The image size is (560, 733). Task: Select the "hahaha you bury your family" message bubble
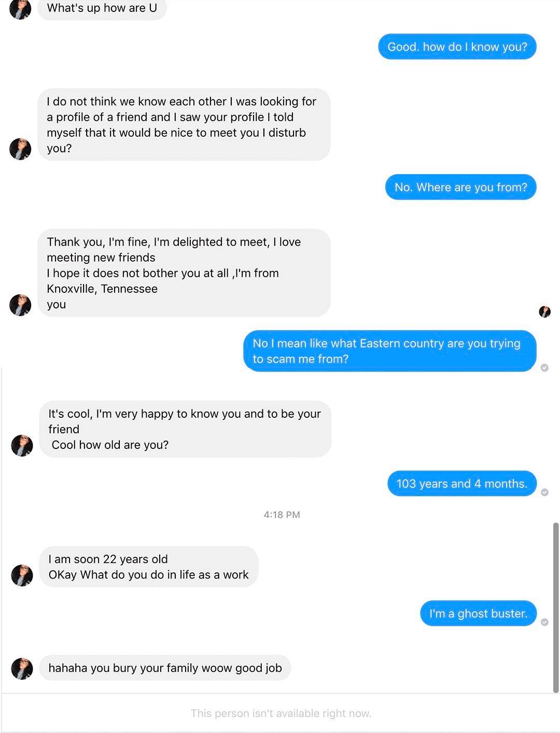(165, 668)
